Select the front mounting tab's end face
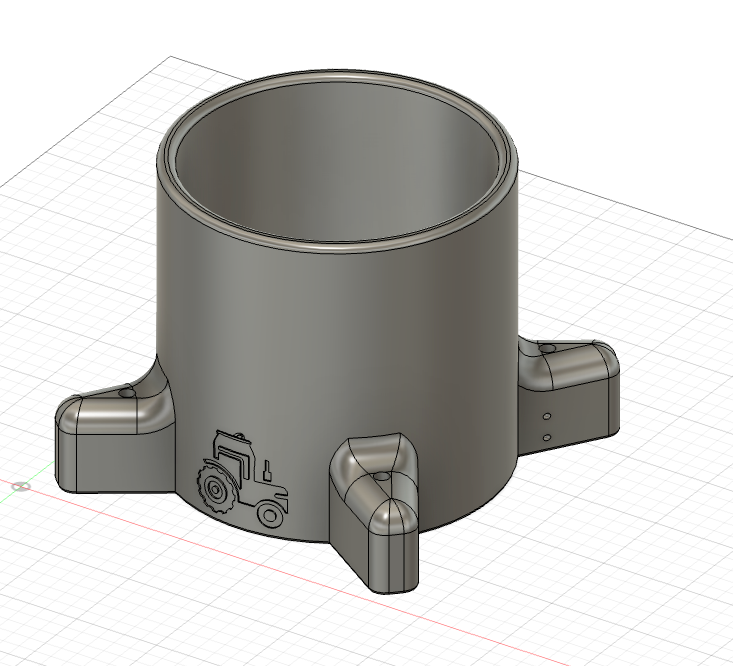The height and width of the screenshot is (666, 733). point(392,555)
